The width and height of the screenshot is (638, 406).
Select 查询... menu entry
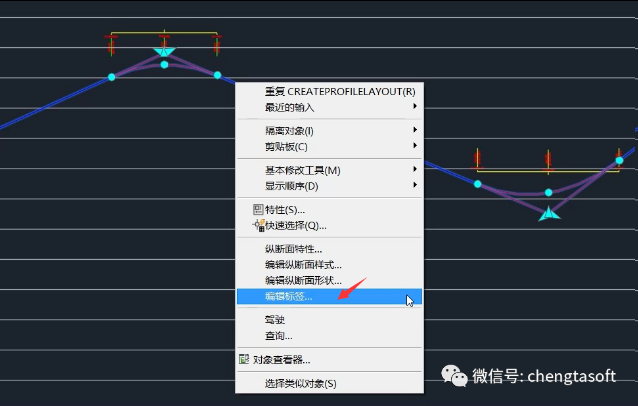[329, 336]
